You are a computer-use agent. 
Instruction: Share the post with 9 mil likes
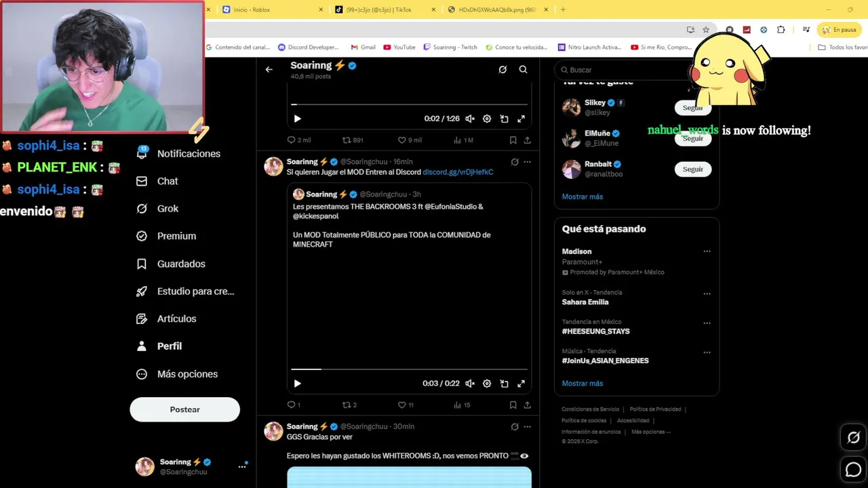(x=527, y=140)
